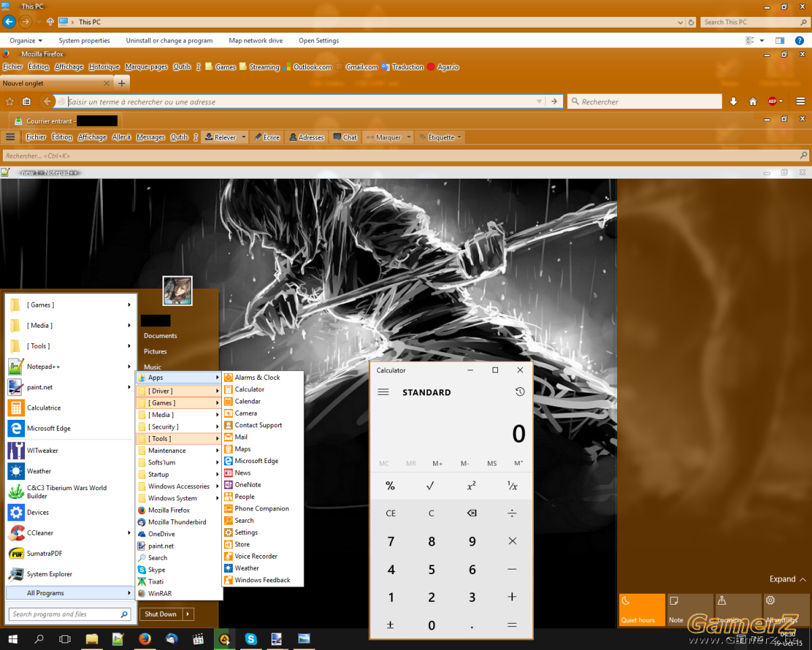Expand the Maintenance programs folder
The height and width of the screenshot is (650, 812).
pos(179,450)
